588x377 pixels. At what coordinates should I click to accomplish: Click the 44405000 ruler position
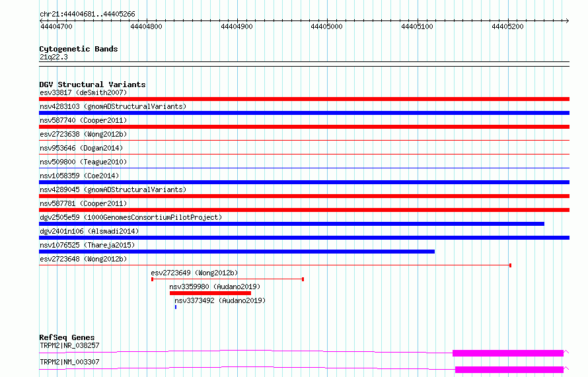point(326,26)
